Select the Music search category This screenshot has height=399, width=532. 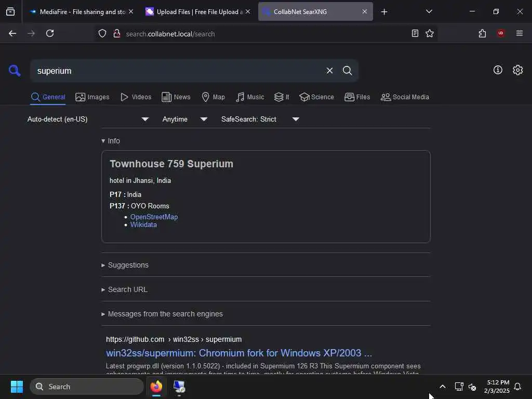[x=250, y=97]
